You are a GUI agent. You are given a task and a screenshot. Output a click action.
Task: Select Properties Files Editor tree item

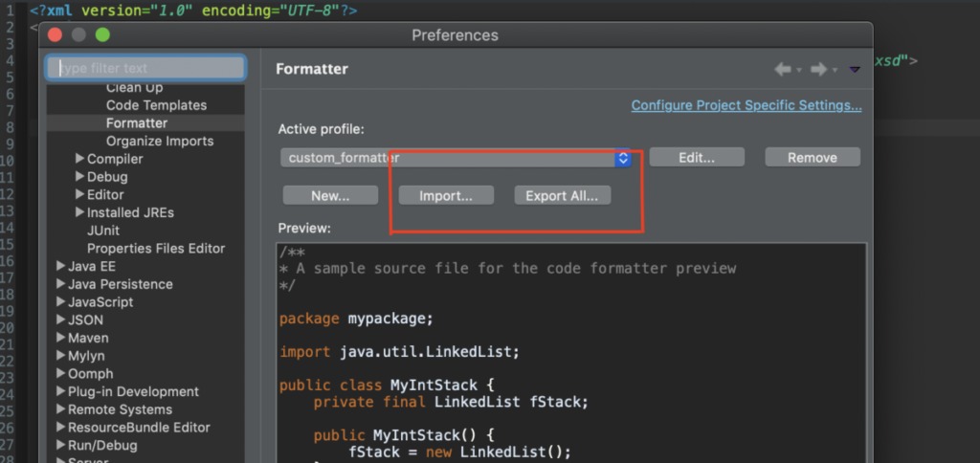pos(156,249)
